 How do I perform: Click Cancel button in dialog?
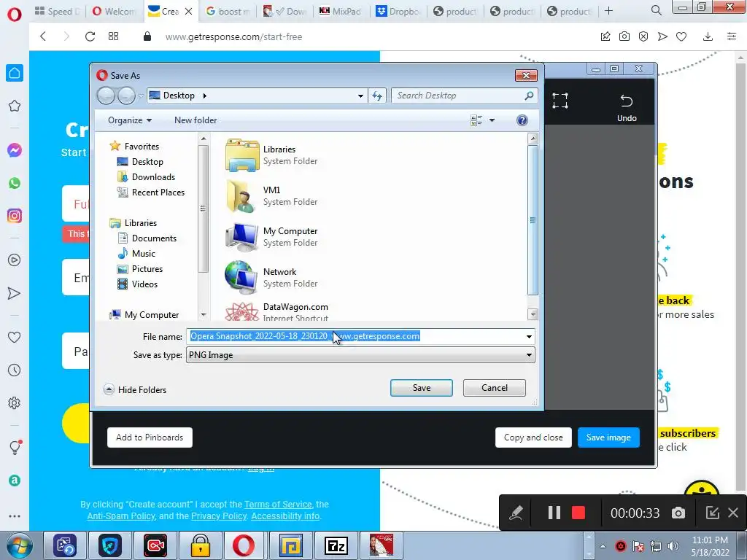click(494, 388)
